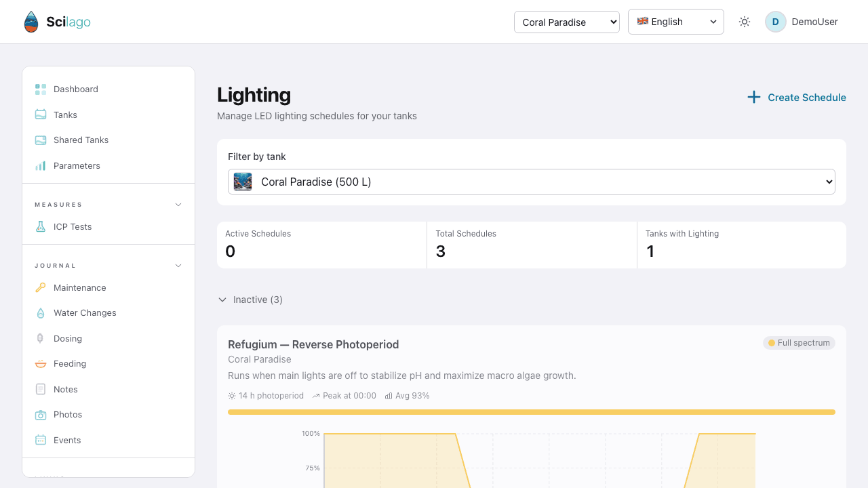Open the Filter by tank dropdown
The height and width of the screenshot is (488, 868).
point(532,182)
